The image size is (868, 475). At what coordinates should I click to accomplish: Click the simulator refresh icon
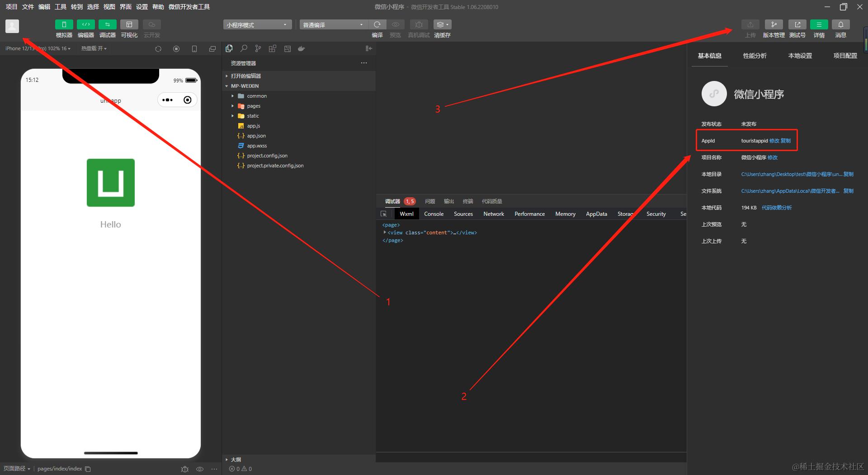click(158, 49)
